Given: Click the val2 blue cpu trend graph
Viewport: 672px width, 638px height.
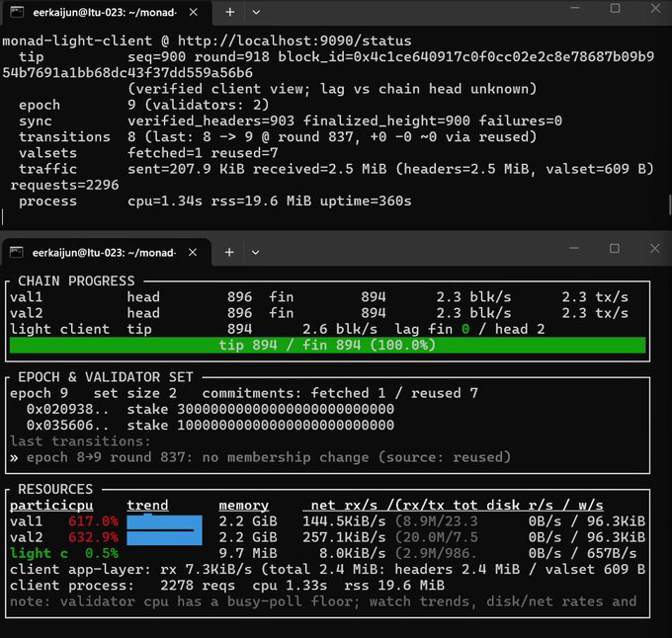Looking at the screenshot, I should (164, 538).
